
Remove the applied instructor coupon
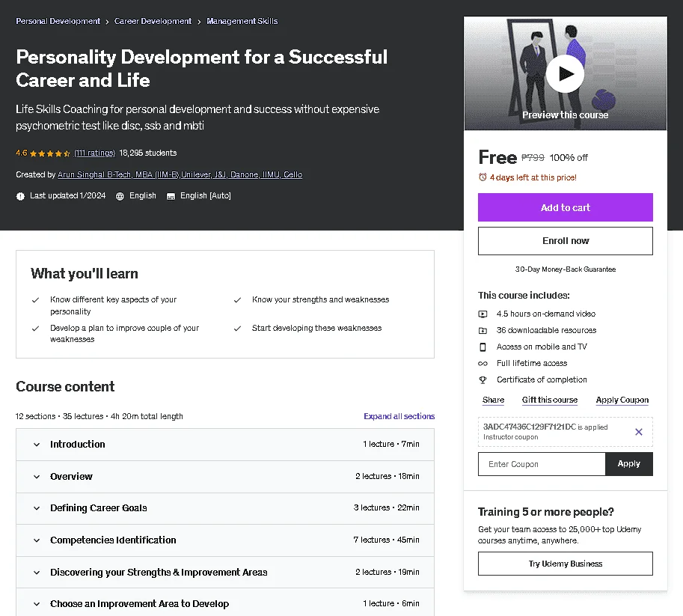click(x=639, y=432)
